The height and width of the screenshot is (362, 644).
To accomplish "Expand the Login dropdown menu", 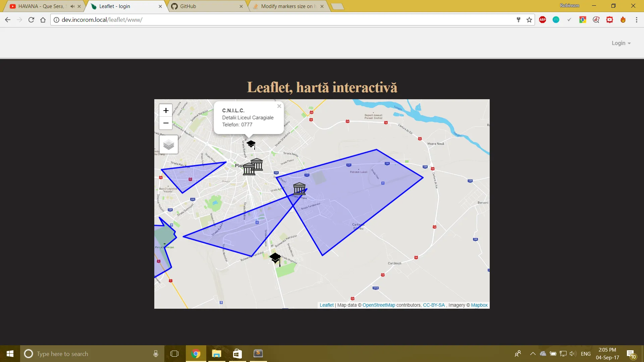I will click(x=621, y=43).
